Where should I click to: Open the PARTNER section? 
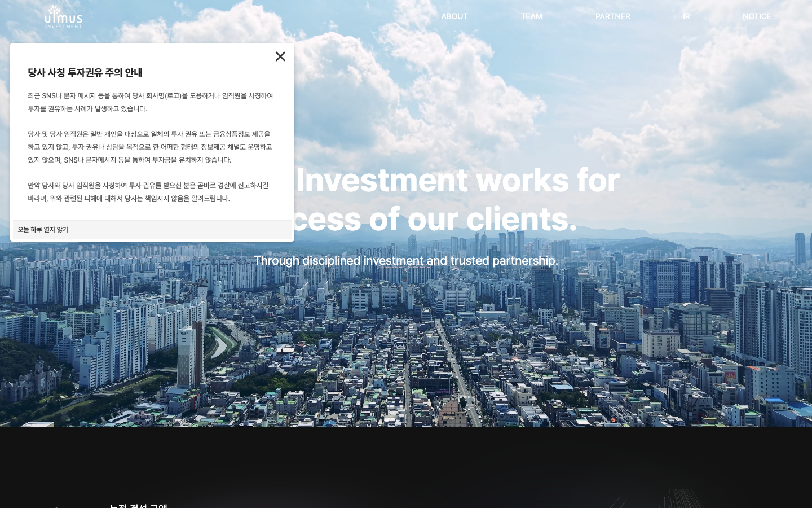click(x=613, y=16)
